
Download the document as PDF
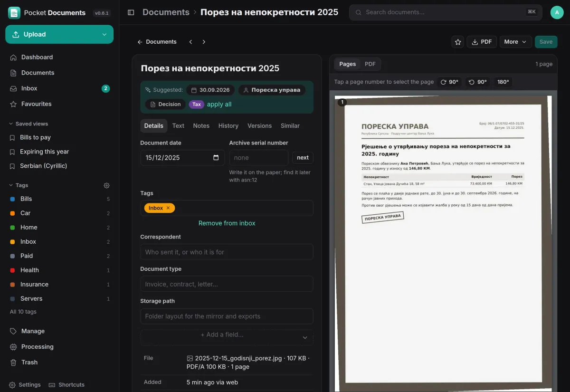[x=482, y=42]
